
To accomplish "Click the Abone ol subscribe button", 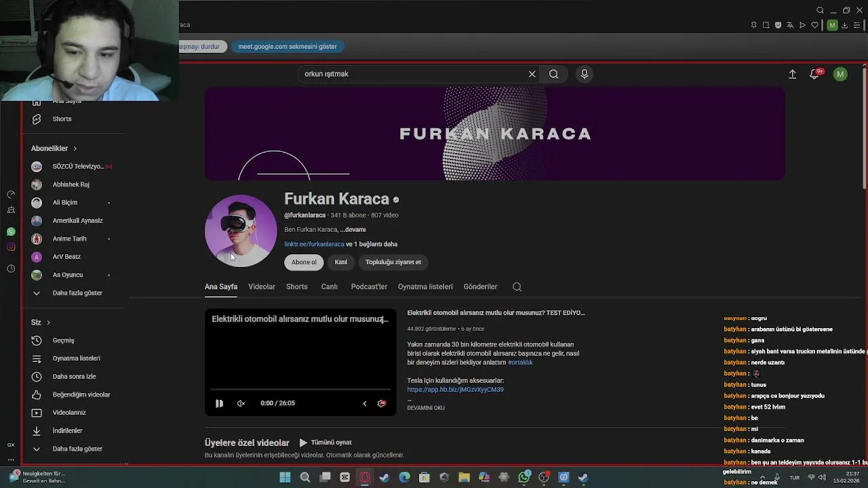I will 304,262.
